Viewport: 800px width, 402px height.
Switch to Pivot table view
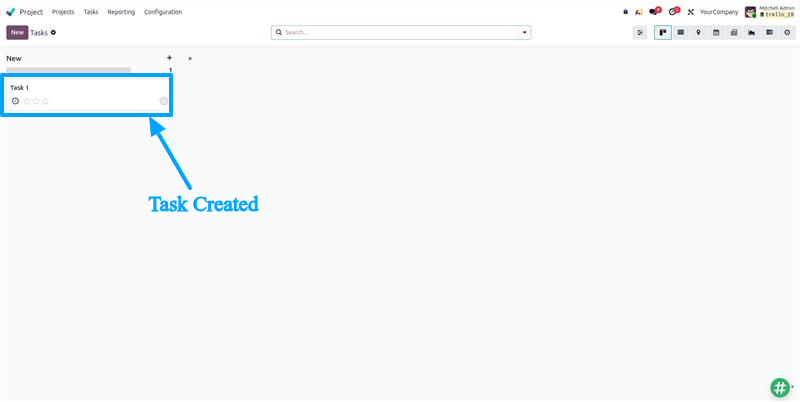pos(769,33)
